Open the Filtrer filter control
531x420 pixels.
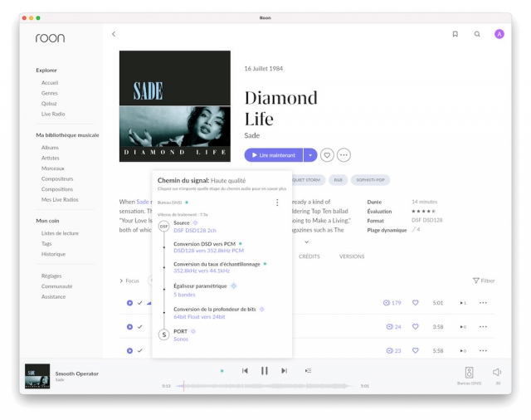pyautogui.click(x=484, y=281)
